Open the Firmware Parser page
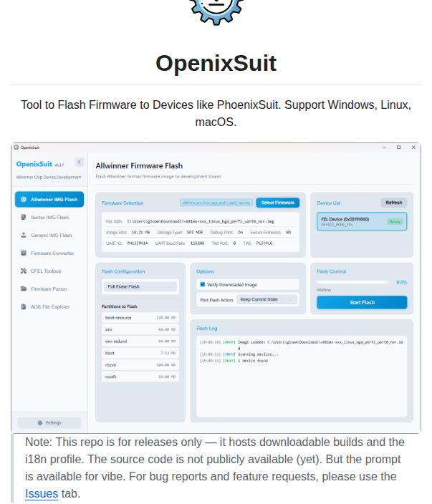 (49, 289)
